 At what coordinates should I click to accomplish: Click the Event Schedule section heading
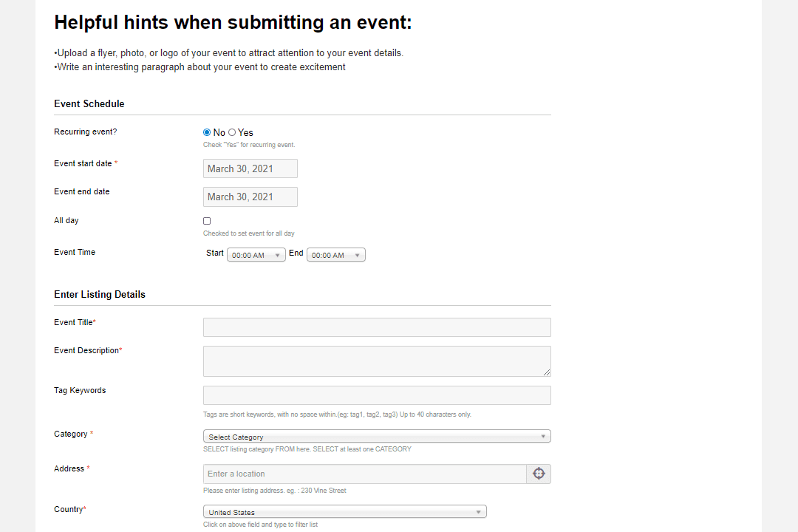click(89, 104)
